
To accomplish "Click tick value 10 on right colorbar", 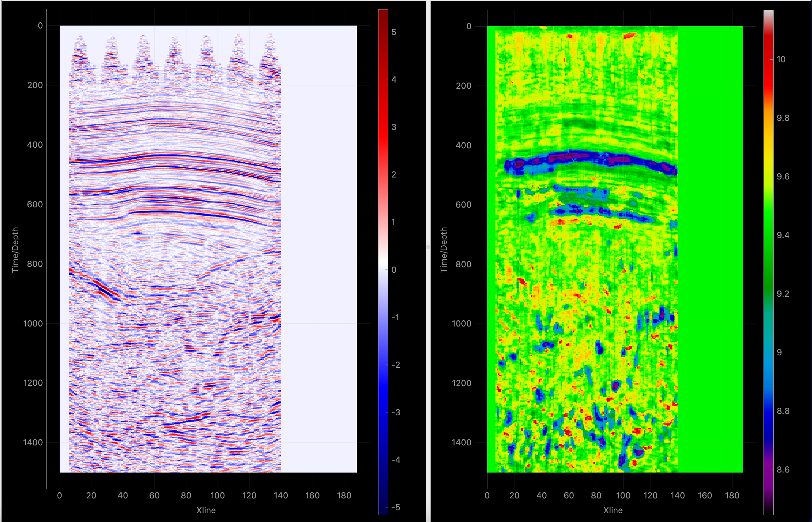I will (781, 59).
